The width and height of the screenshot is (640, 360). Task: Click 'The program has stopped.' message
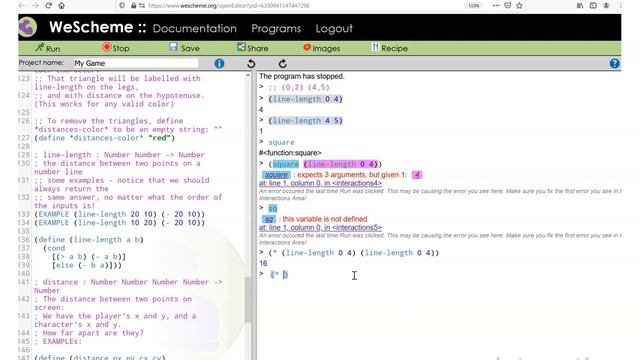tap(302, 76)
